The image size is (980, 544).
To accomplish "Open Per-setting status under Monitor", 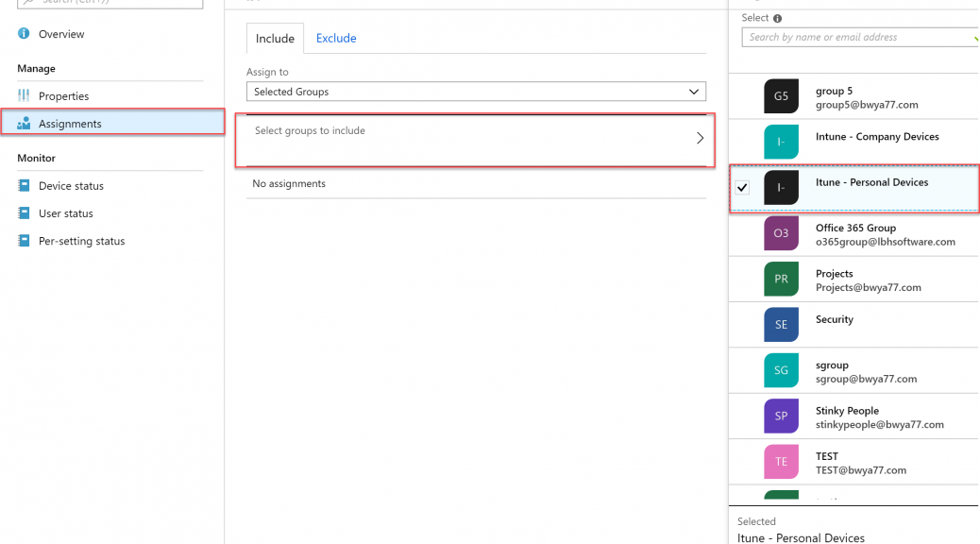I will [82, 241].
